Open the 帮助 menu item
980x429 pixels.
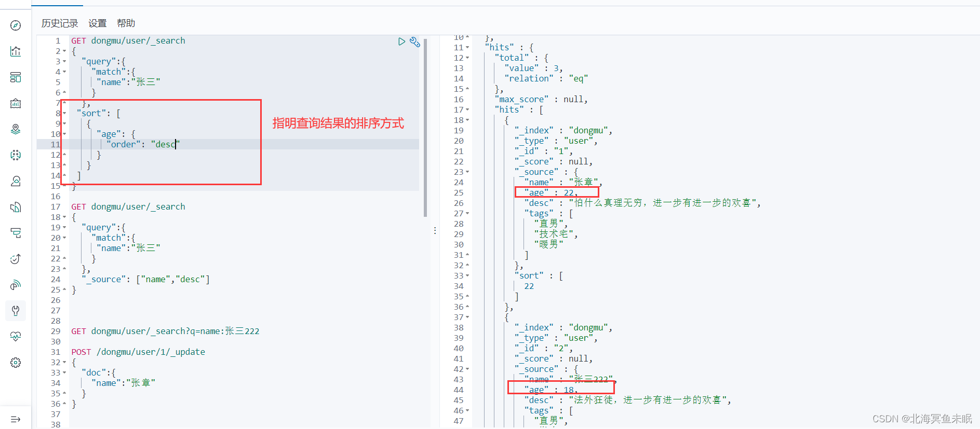point(126,23)
